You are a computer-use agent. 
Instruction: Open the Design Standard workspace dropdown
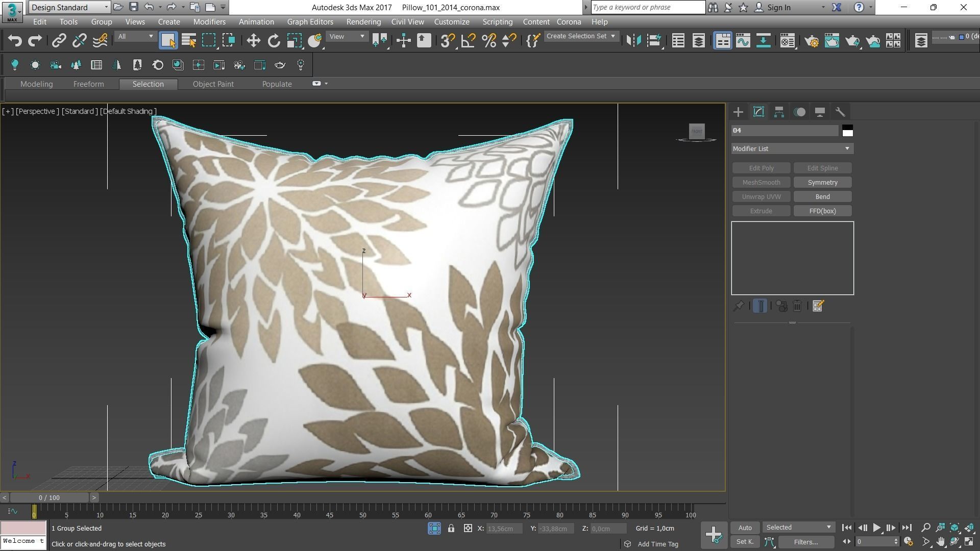click(69, 7)
